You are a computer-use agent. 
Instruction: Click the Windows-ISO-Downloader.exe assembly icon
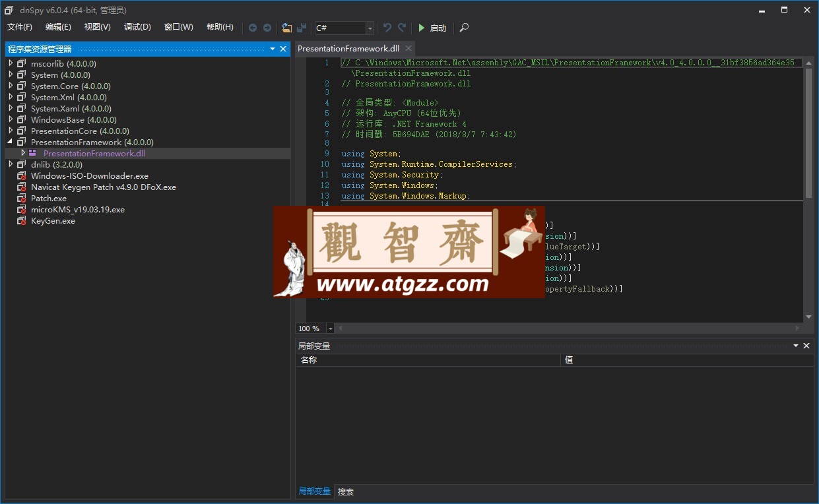(22, 176)
